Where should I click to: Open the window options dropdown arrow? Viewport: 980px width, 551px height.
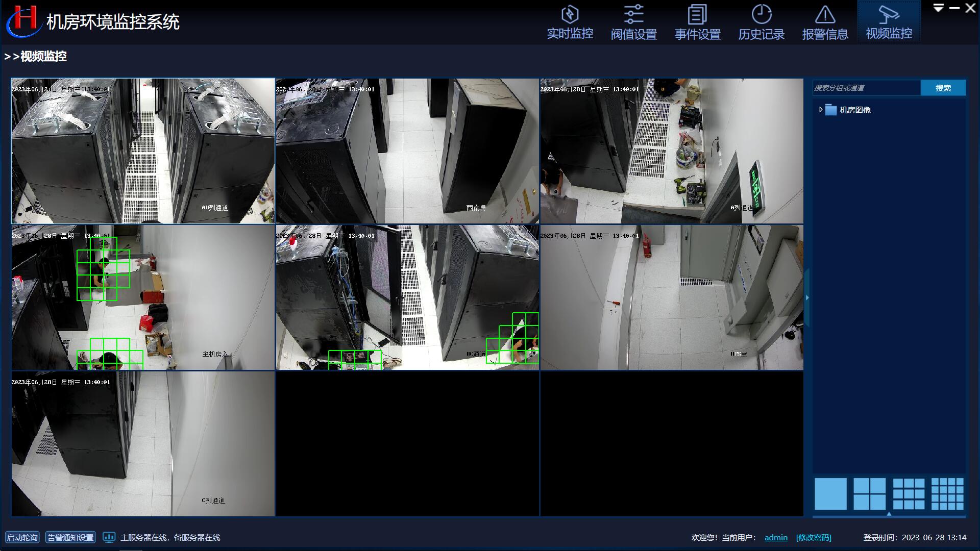click(x=938, y=8)
